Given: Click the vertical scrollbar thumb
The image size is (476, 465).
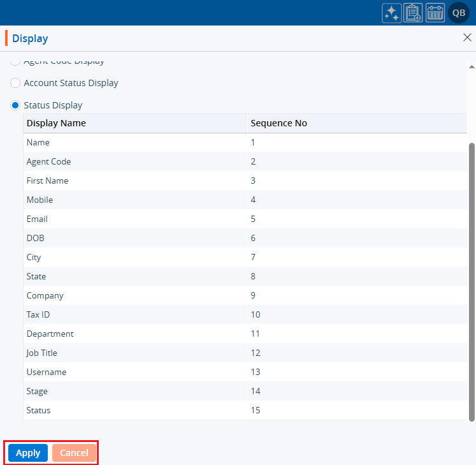Looking at the screenshot, I should click(x=472, y=281).
